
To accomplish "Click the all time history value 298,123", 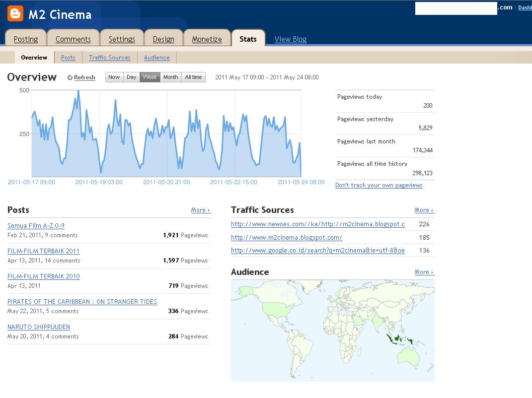I will (422, 173).
